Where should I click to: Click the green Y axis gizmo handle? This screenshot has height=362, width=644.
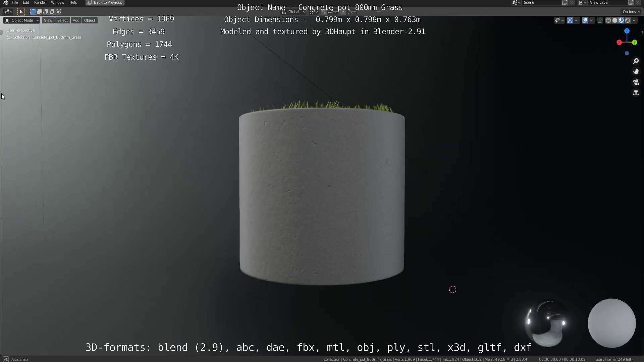coord(635,42)
